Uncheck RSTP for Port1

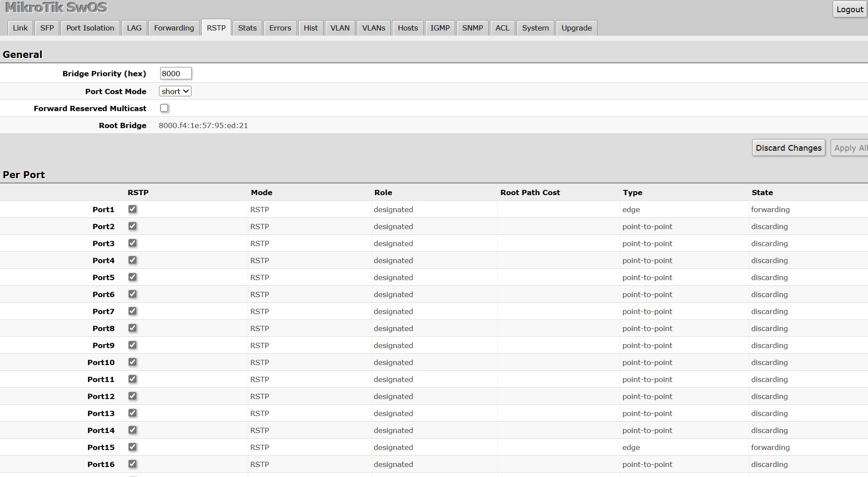(132, 209)
